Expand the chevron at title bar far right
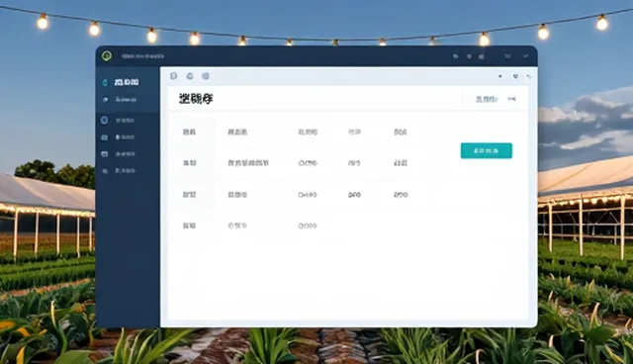 click(525, 56)
